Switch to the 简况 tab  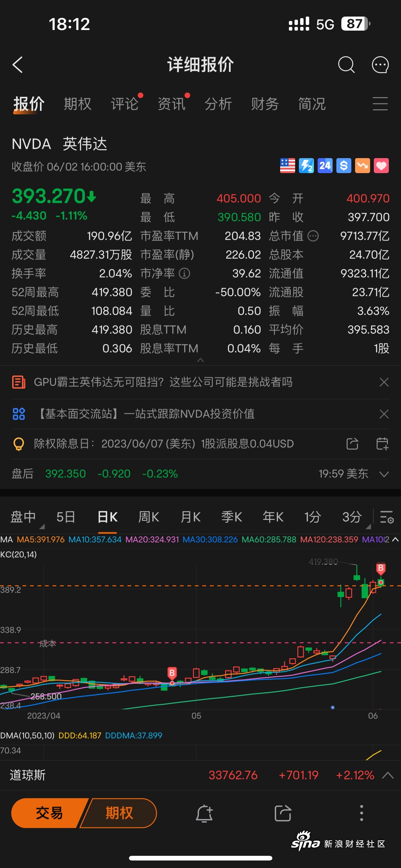pos(312,104)
